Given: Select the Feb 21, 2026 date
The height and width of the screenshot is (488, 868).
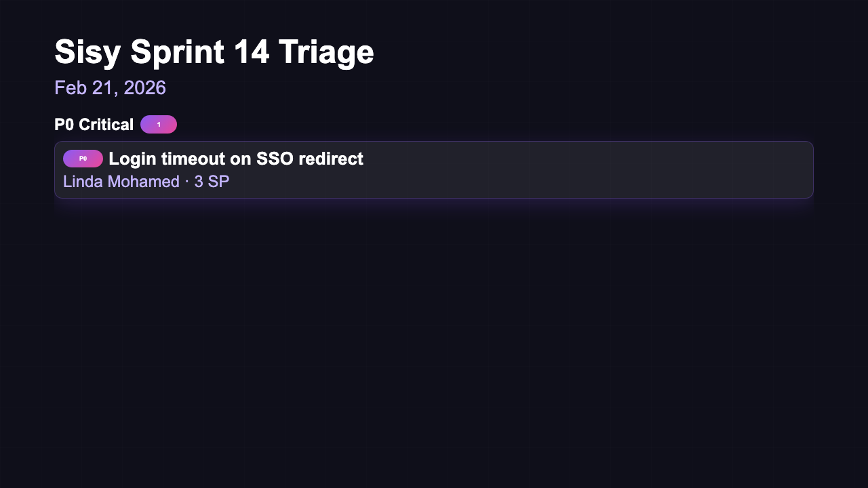Looking at the screenshot, I should point(110,88).
